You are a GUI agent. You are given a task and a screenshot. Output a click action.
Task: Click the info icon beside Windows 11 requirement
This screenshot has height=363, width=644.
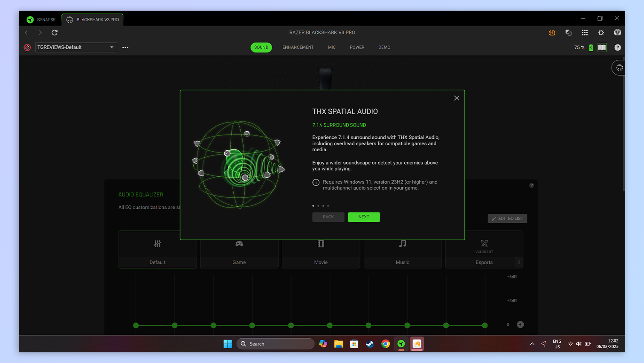[x=316, y=182]
